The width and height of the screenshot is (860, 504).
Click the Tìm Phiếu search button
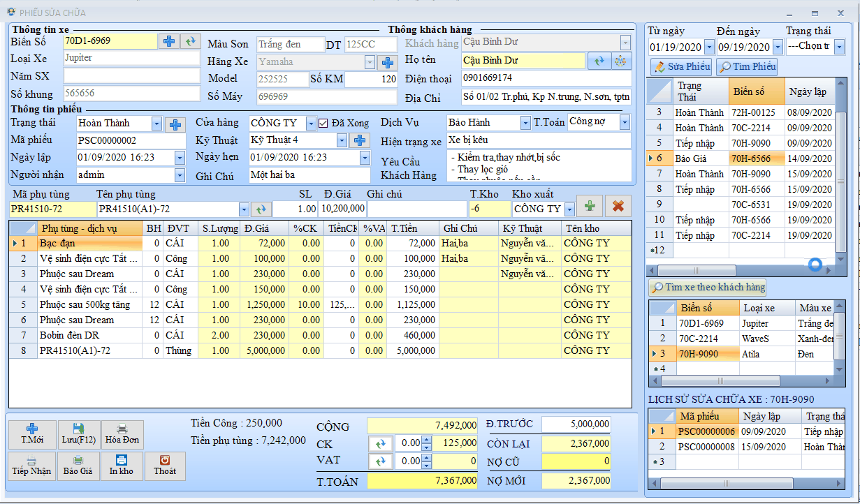pos(747,66)
